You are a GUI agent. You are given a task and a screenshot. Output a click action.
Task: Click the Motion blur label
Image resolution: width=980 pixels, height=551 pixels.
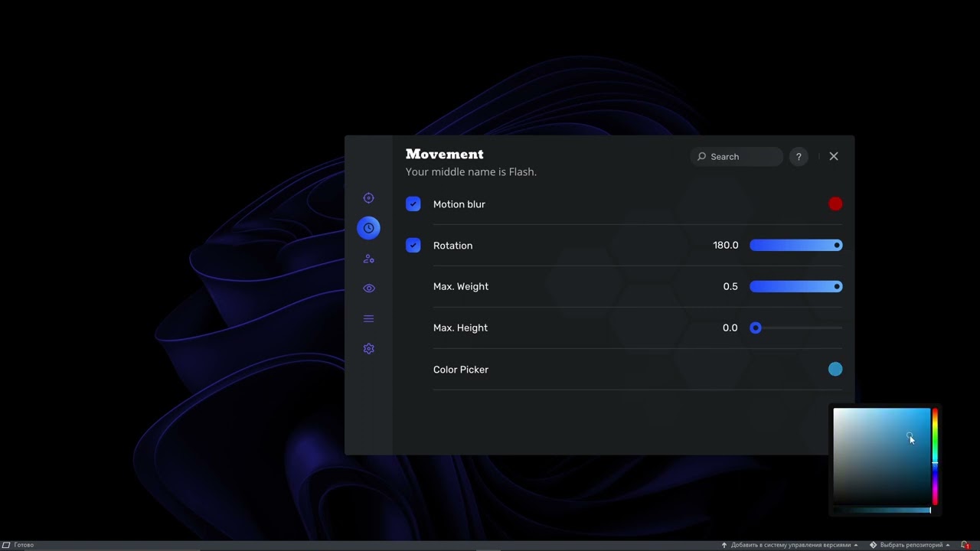pyautogui.click(x=459, y=204)
